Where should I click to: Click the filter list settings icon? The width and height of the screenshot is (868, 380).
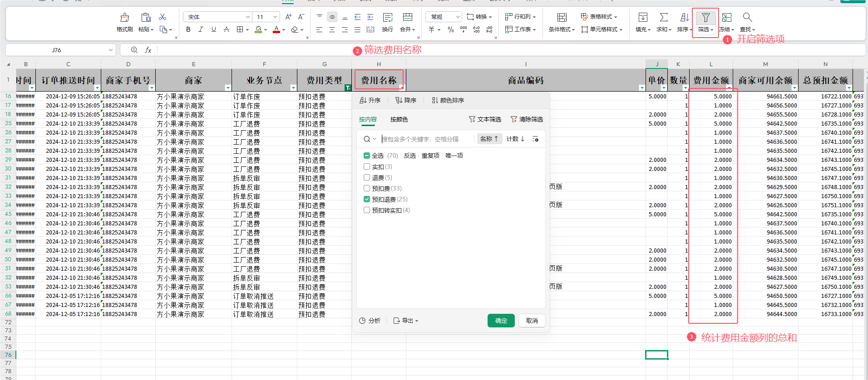point(535,139)
